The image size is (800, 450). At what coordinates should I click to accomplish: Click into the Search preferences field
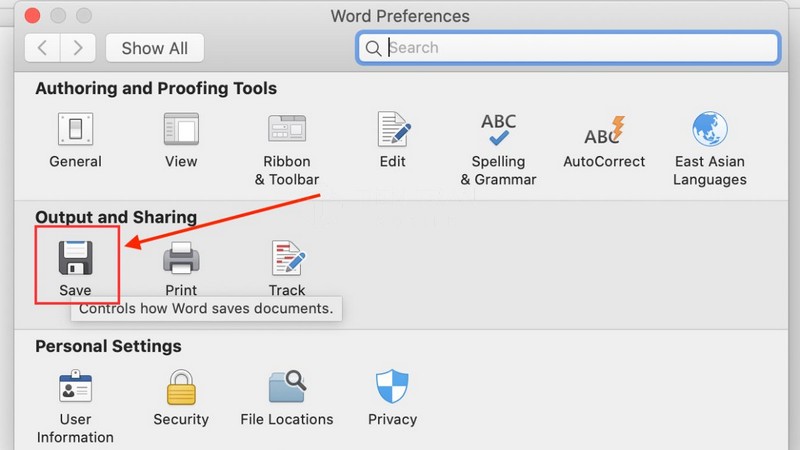(575, 48)
